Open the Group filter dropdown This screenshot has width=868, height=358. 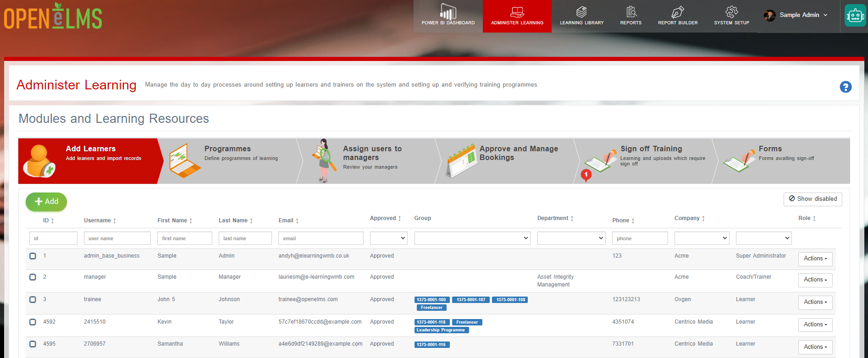[x=472, y=238]
